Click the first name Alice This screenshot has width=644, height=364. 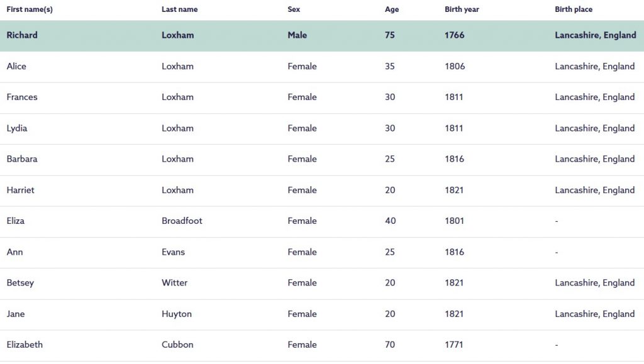pyautogui.click(x=16, y=66)
